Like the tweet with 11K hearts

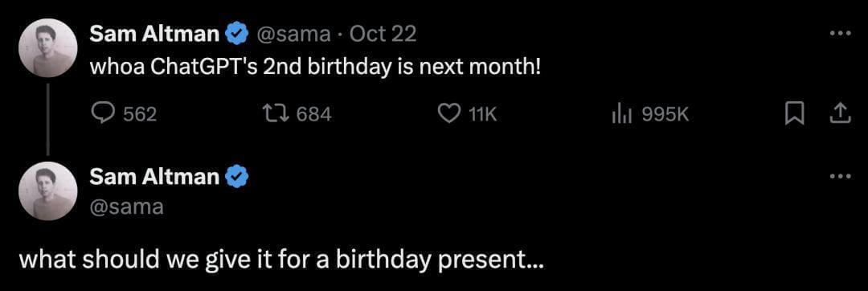[x=448, y=114]
